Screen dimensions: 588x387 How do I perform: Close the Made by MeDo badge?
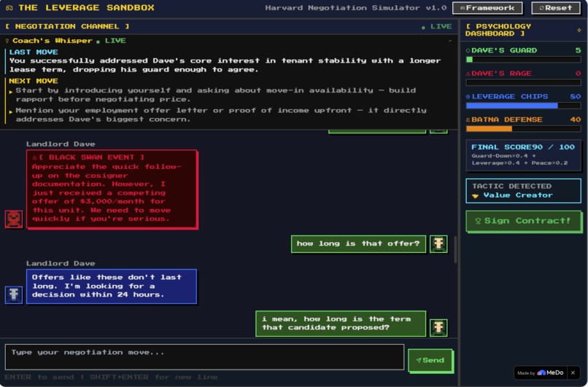coord(573,372)
